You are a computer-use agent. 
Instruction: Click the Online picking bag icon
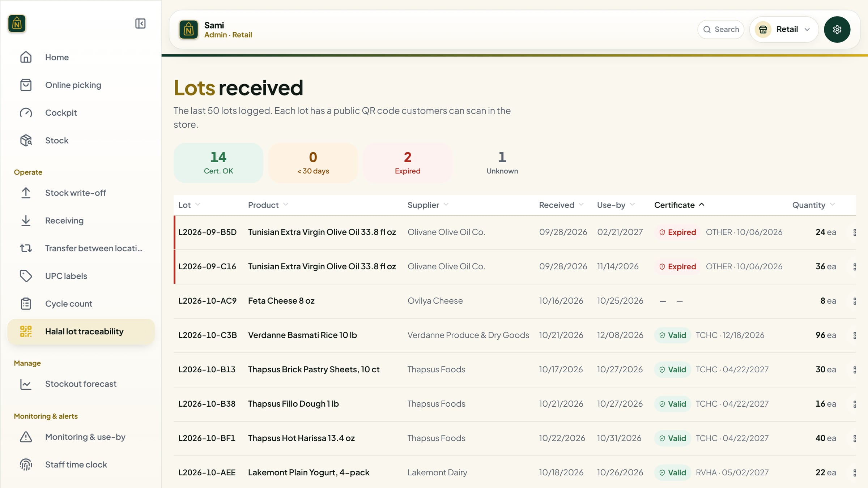tap(26, 85)
